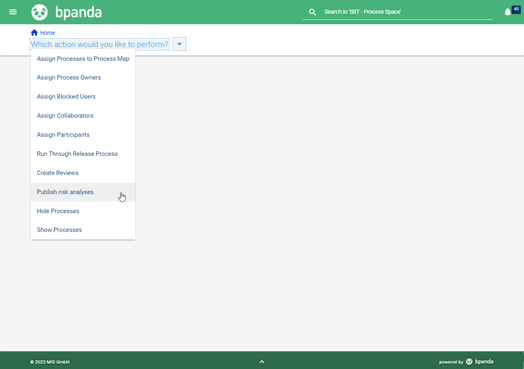Select Assign Participants

83,135
